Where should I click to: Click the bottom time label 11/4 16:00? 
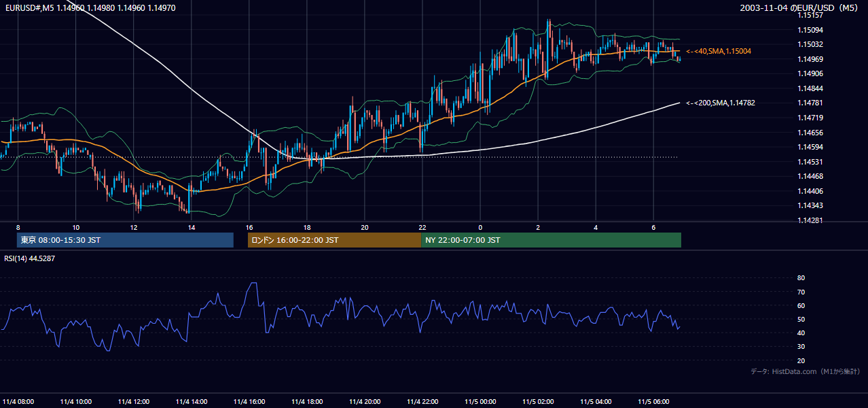(249, 401)
